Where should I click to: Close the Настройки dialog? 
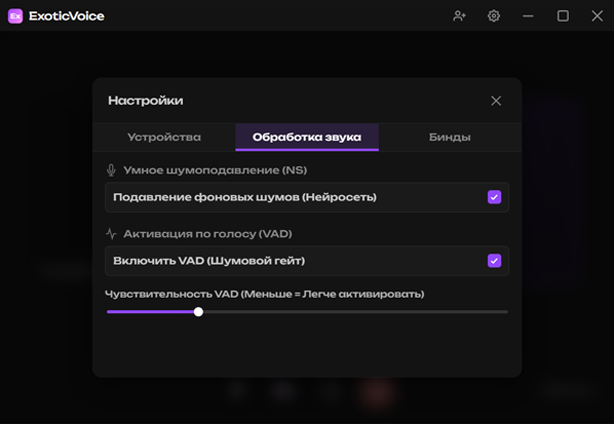click(x=496, y=101)
